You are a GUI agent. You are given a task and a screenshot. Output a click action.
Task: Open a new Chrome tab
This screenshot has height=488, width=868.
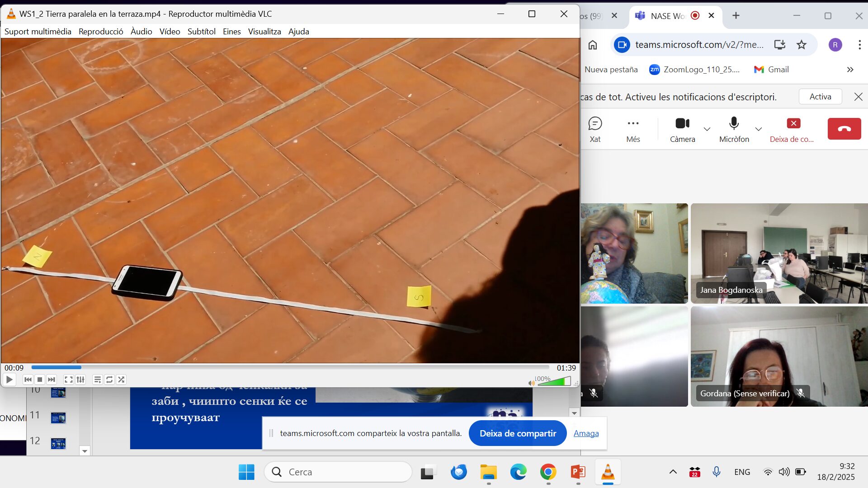tap(736, 15)
